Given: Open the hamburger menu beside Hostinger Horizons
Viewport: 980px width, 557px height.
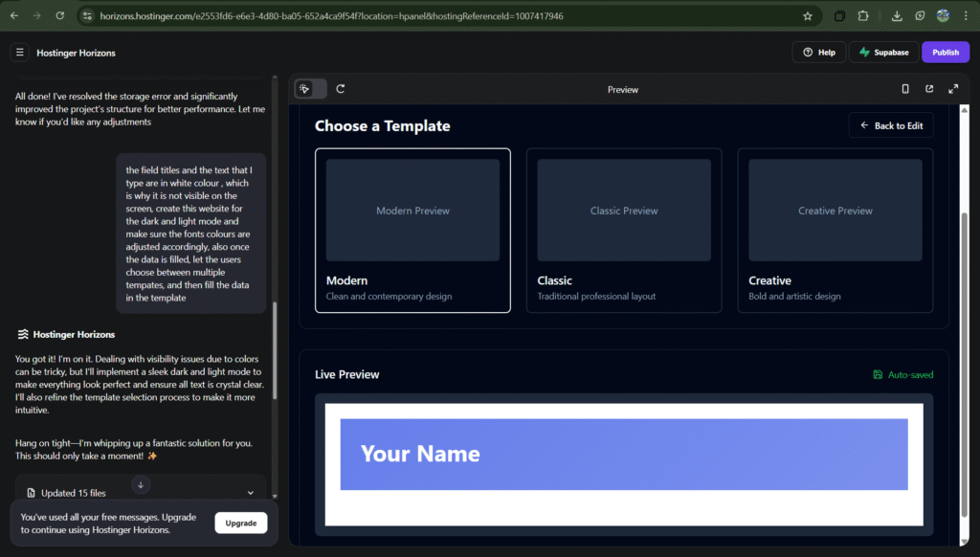Looking at the screenshot, I should [19, 53].
